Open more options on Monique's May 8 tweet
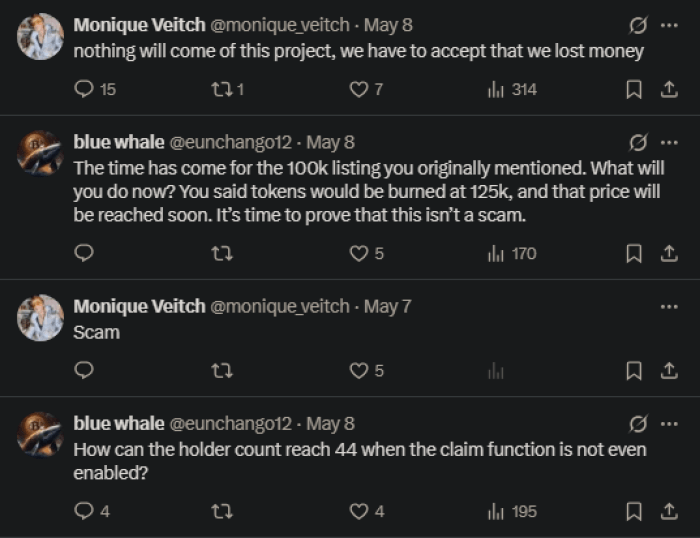Image resolution: width=700 pixels, height=538 pixels. (x=668, y=23)
